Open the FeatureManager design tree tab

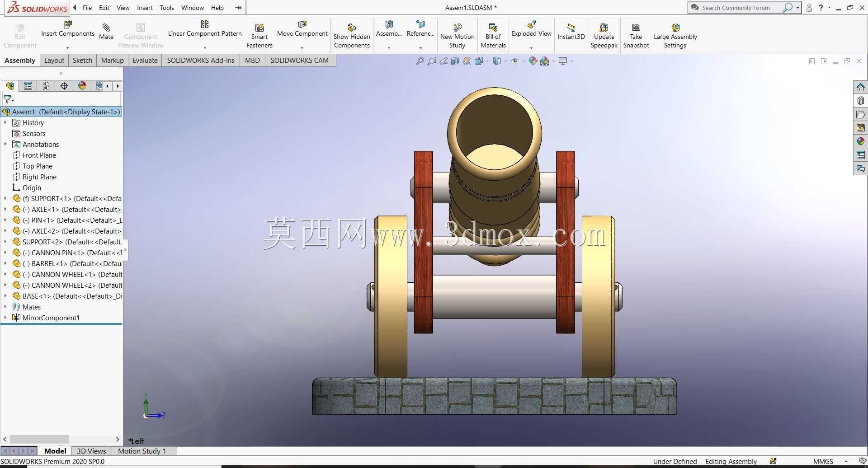pos(10,86)
